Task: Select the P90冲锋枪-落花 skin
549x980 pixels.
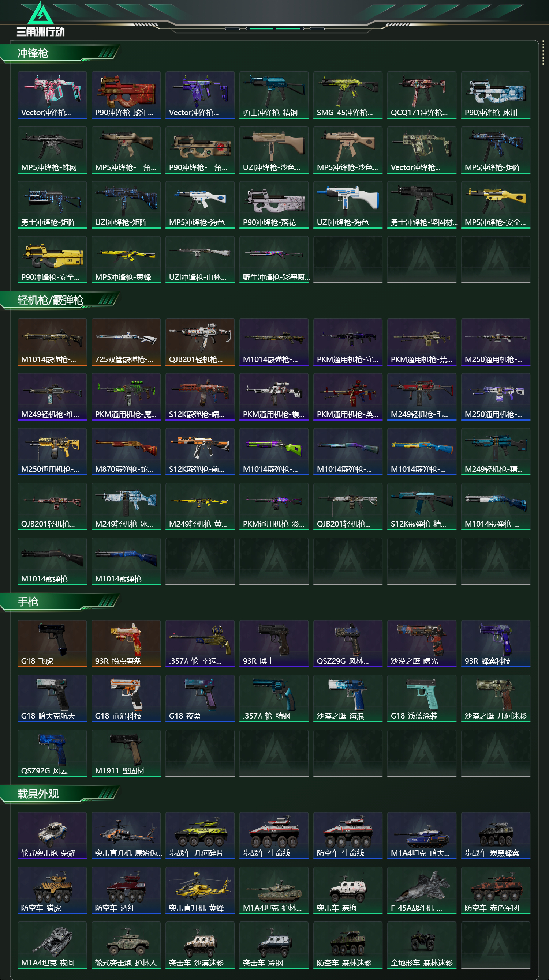Action: pos(274,205)
